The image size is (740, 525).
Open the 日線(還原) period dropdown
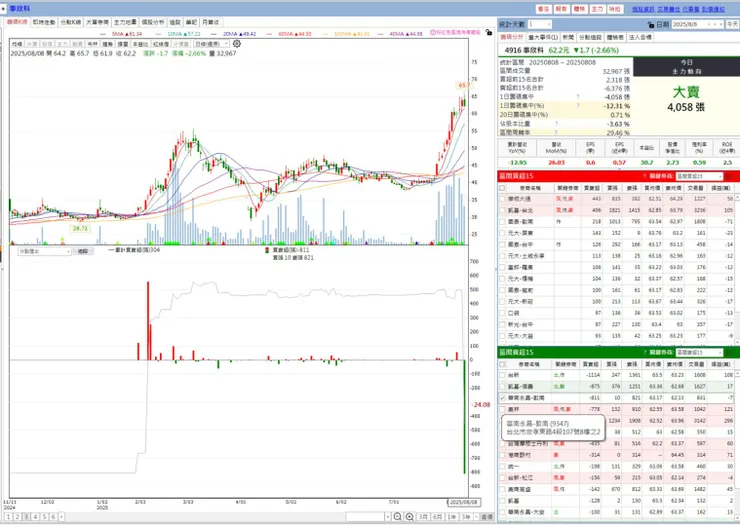227,44
